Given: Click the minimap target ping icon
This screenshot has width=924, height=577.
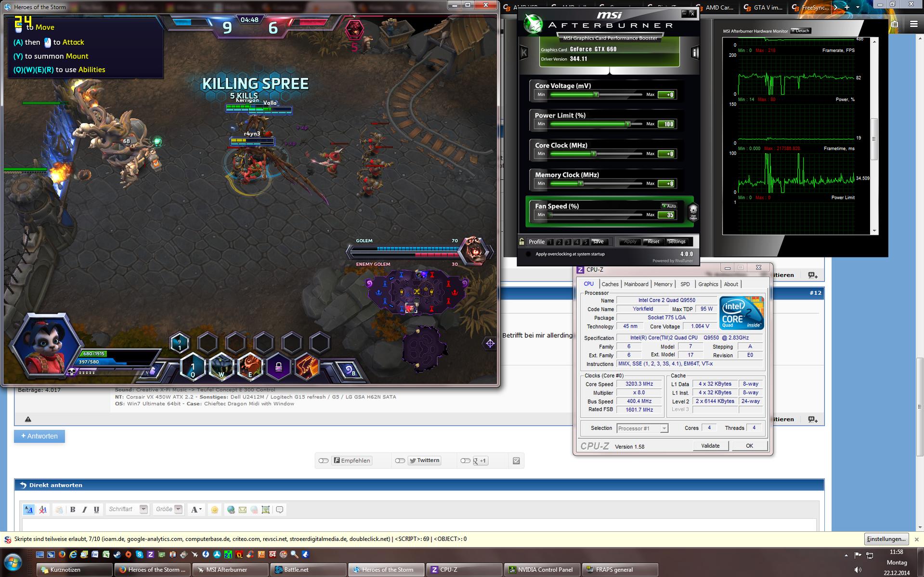Looking at the screenshot, I should click(490, 343).
